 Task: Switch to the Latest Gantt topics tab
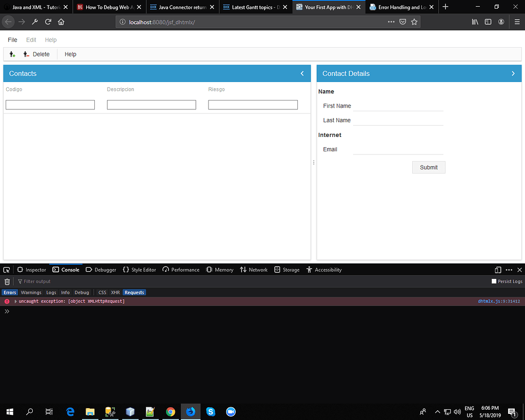coord(254,7)
